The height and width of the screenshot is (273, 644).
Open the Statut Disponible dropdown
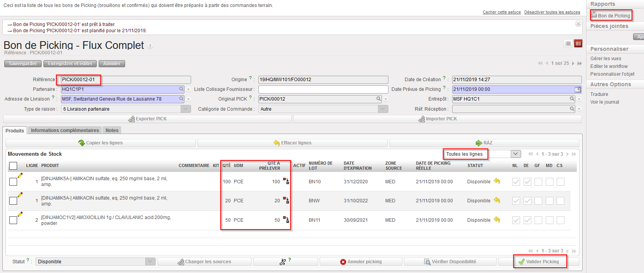[x=150, y=262]
